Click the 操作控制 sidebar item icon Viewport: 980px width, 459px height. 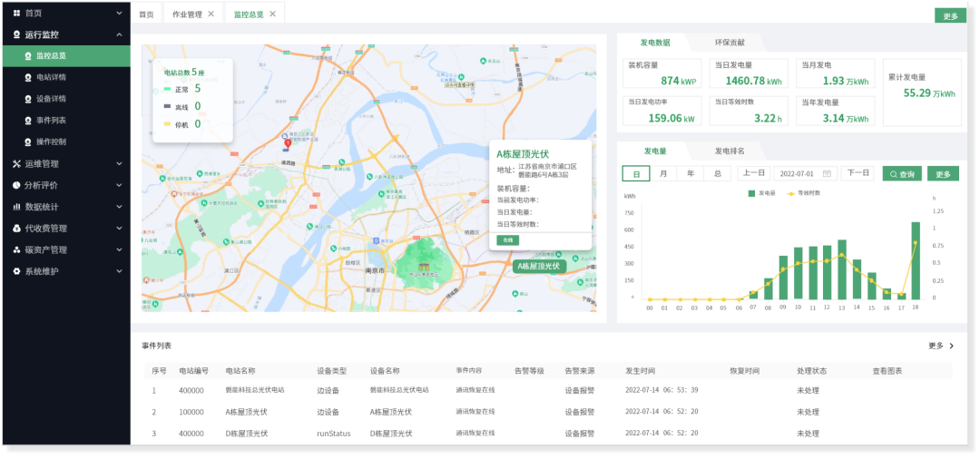coord(28,142)
